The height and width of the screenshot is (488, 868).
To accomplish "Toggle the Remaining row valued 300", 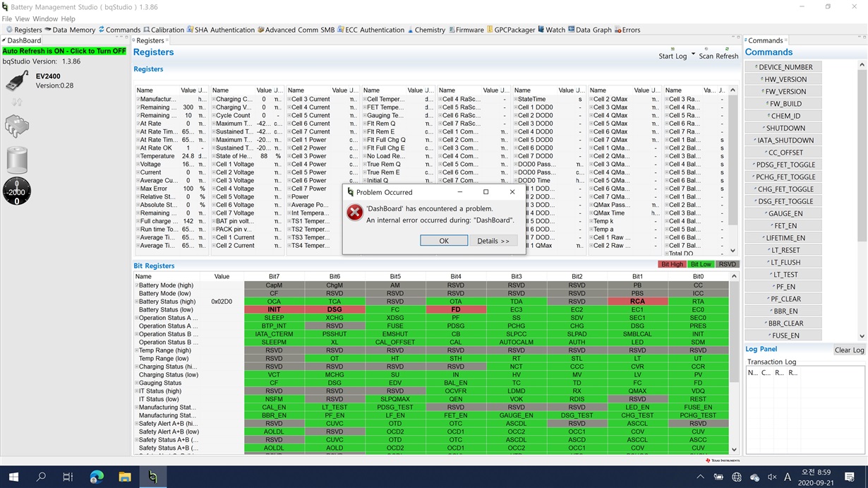I will pyautogui.click(x=138, y=107).
